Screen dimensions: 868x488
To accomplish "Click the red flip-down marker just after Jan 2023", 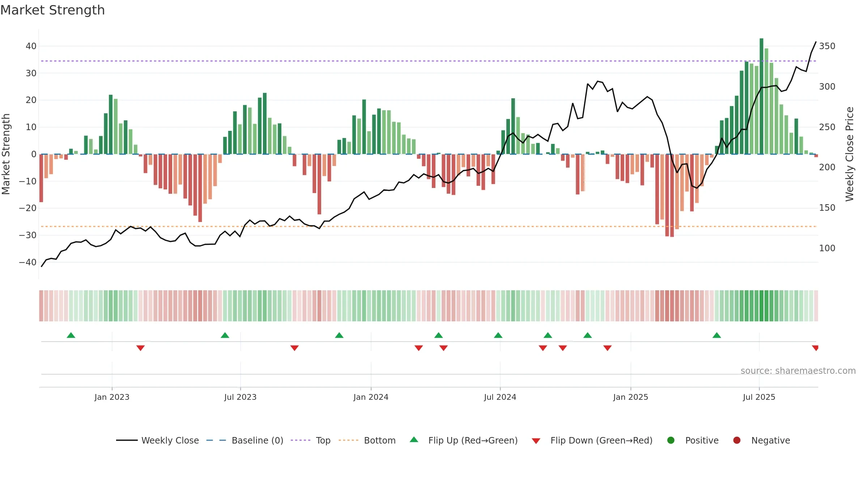I will pos(141,348).
